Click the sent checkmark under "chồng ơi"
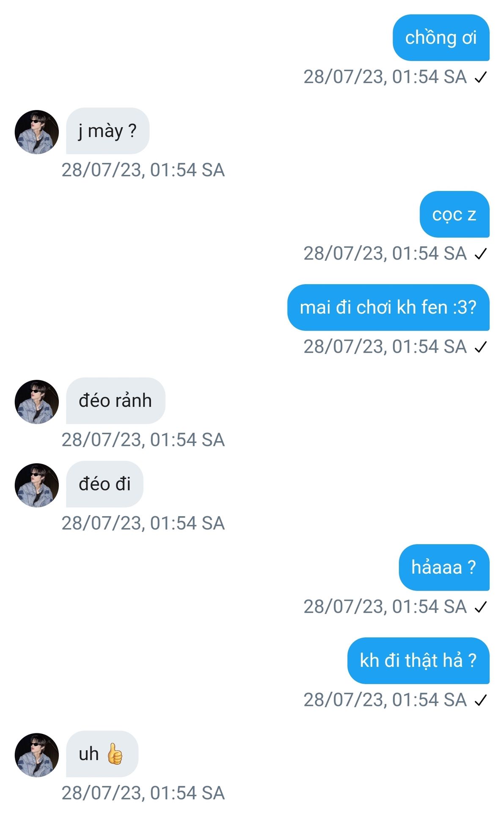 [481, 77]
